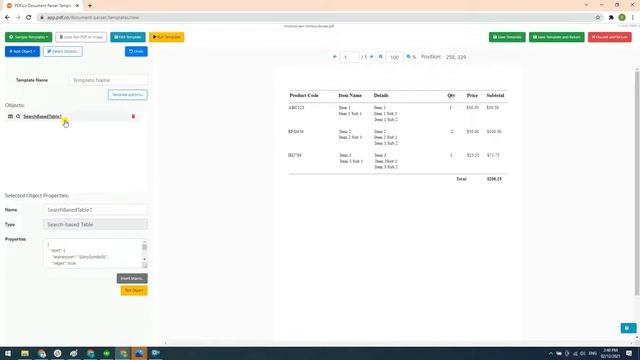Click the Product Code column header
Screen dimensions: 640x360
304,95
